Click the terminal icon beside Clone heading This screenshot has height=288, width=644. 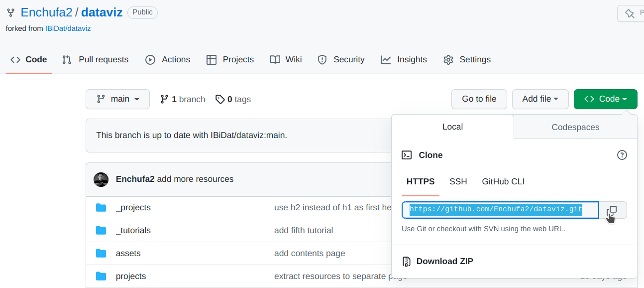tap(408, 155)
